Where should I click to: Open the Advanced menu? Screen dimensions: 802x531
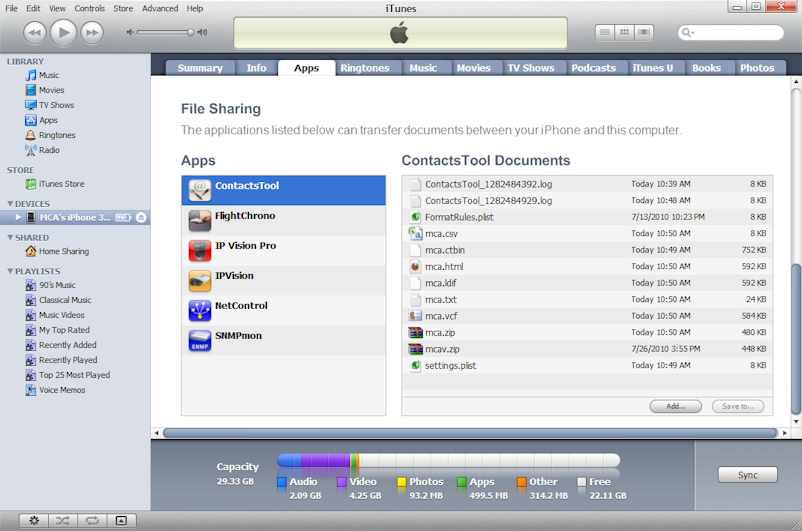(160, 8)
